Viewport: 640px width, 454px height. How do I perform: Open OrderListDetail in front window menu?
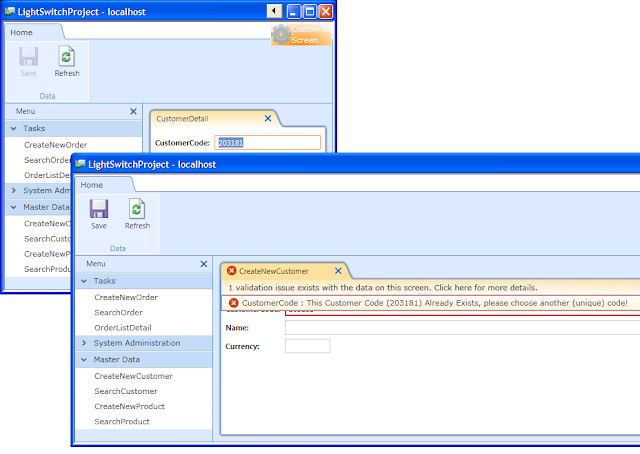pos(123,327)
